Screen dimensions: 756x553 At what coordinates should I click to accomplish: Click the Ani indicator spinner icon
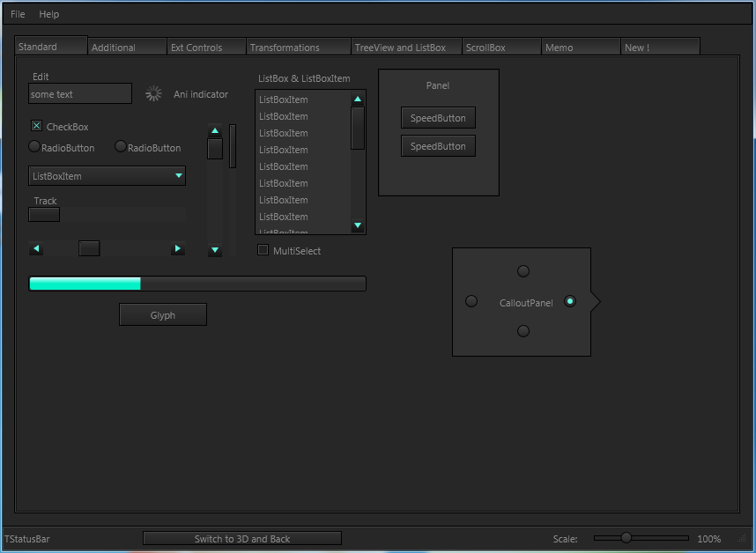(154, 93)
